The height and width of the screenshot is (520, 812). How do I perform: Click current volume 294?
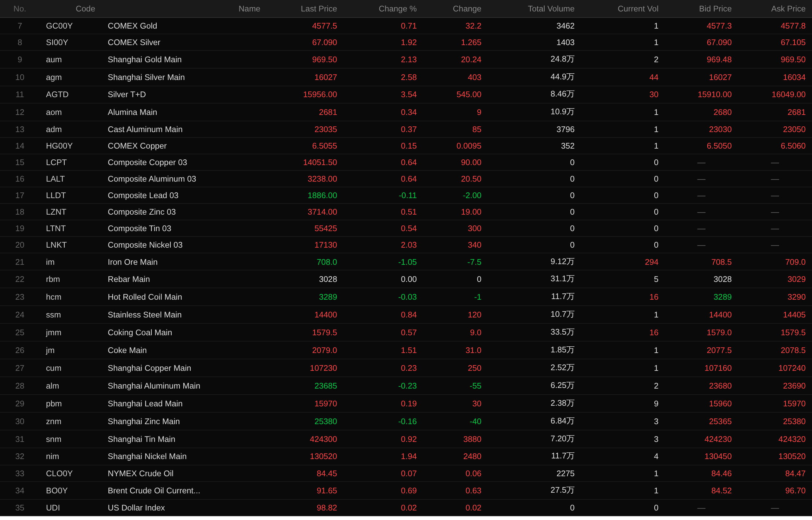pos(652,262)
